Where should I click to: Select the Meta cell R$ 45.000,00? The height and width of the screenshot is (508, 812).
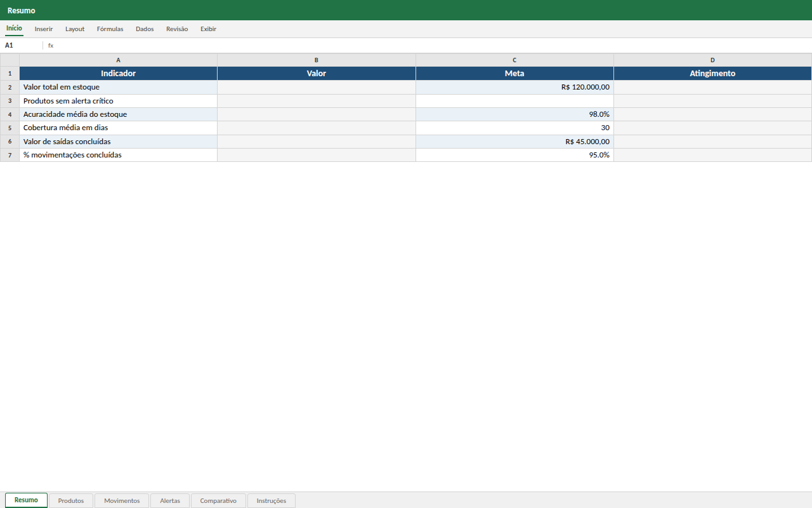514,142
